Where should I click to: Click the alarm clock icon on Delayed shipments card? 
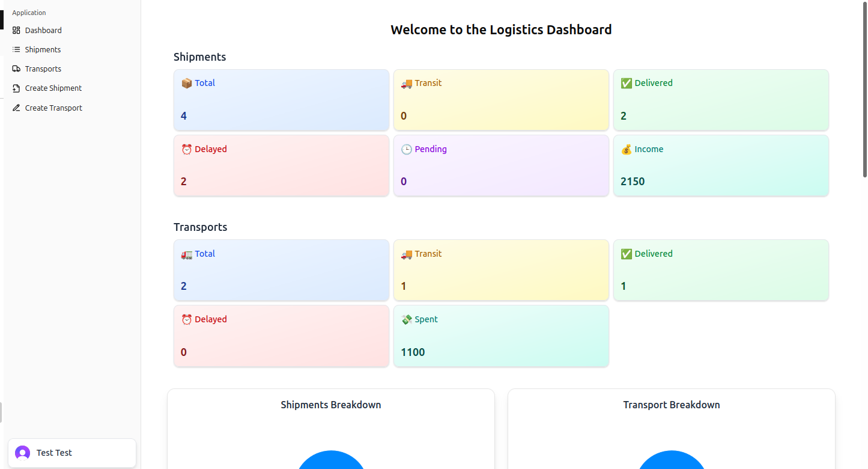pos(187,149)
